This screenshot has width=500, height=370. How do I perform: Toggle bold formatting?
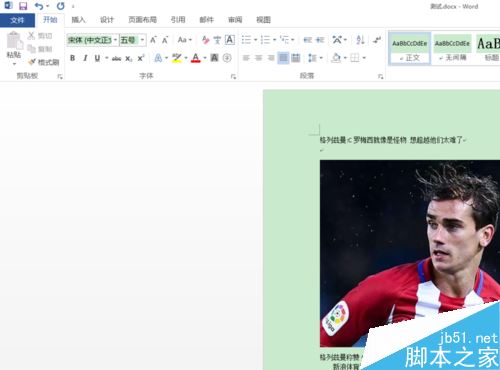(x=72, y=58)
